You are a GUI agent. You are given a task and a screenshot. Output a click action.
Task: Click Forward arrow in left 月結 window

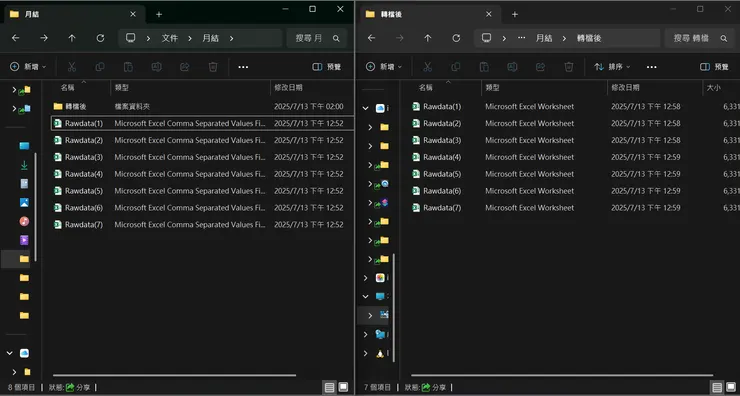coord(44,38)
